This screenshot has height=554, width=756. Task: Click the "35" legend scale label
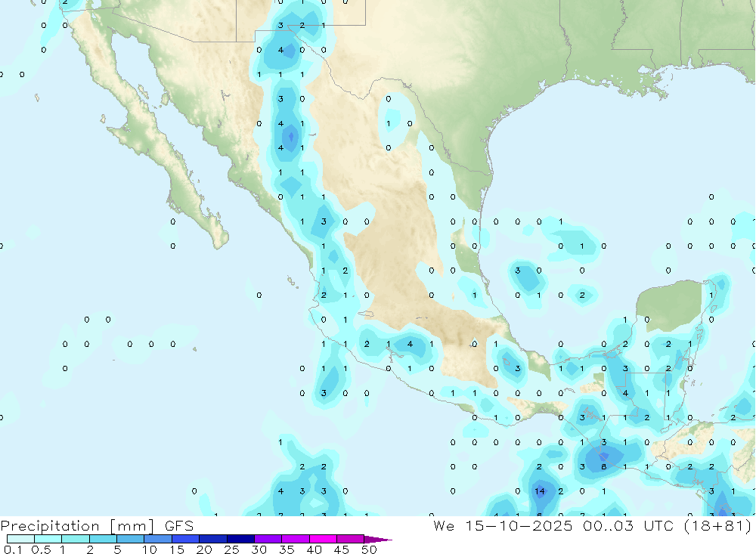tap(287, 549)
